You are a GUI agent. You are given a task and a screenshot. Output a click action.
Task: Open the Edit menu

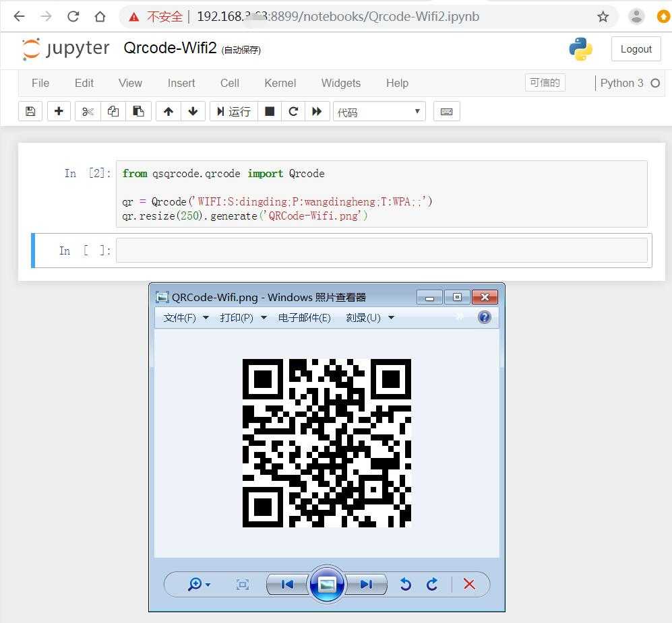click(84, 83)
